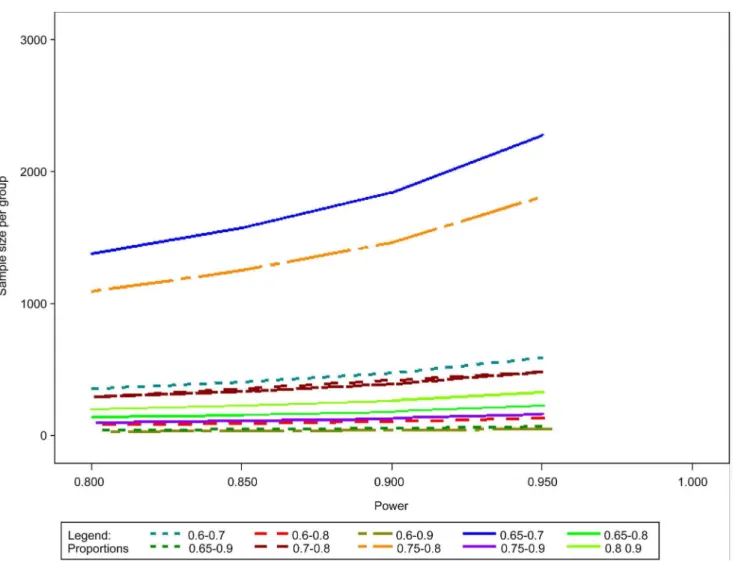Select the legend label 0.8 0.9
739x561 pixels.
point(623,549)
